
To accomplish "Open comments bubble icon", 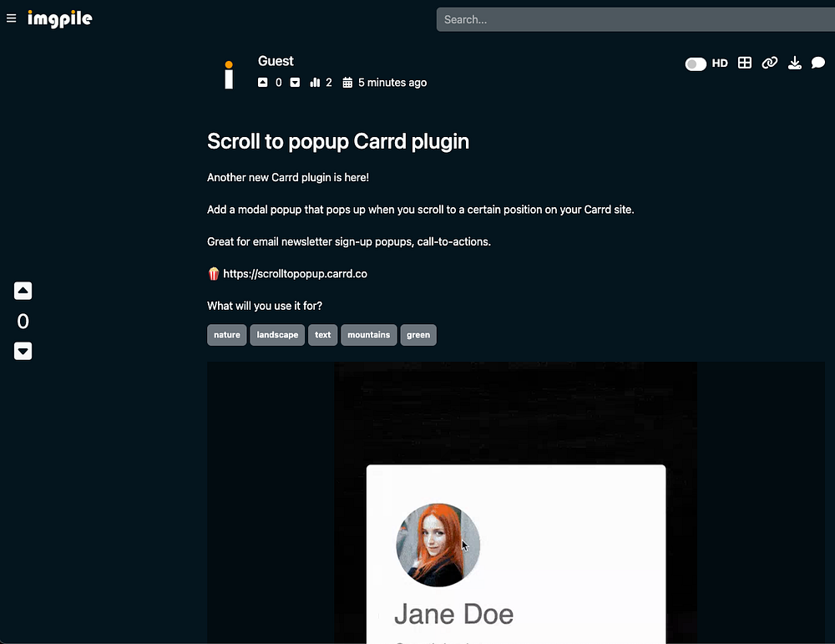I will [818, 63].
